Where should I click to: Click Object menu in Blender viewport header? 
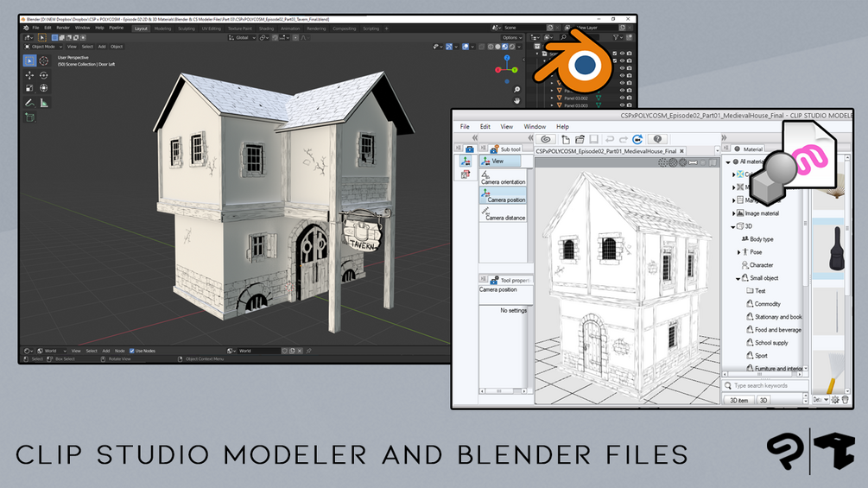coord(117,47)
